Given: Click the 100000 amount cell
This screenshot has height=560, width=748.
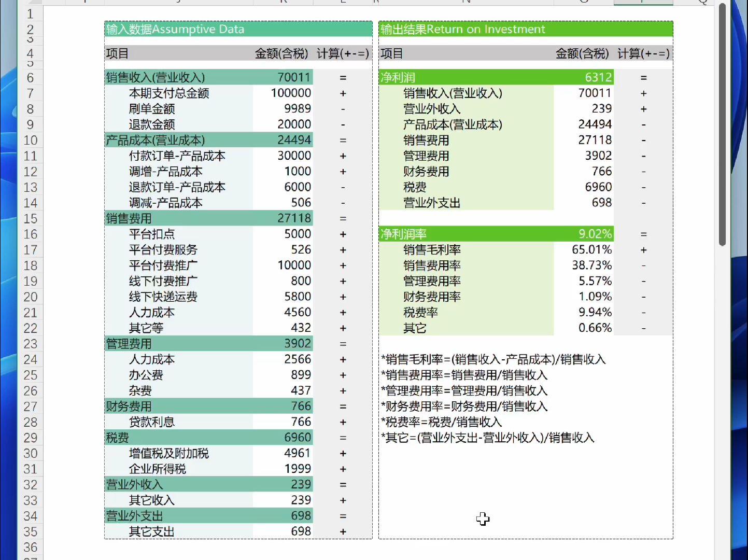Looking at the screenshot, I should [x=283, y=93].
